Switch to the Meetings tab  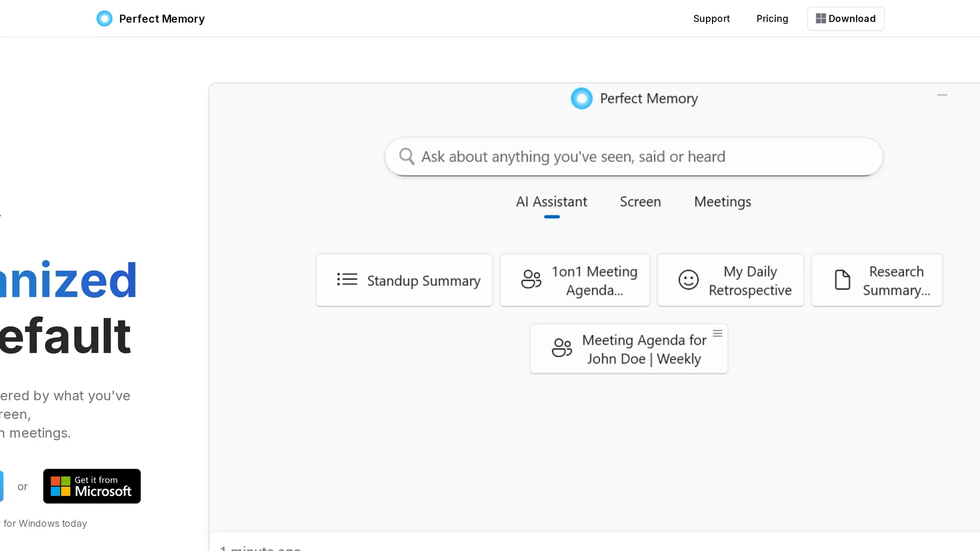coord(722,202)
